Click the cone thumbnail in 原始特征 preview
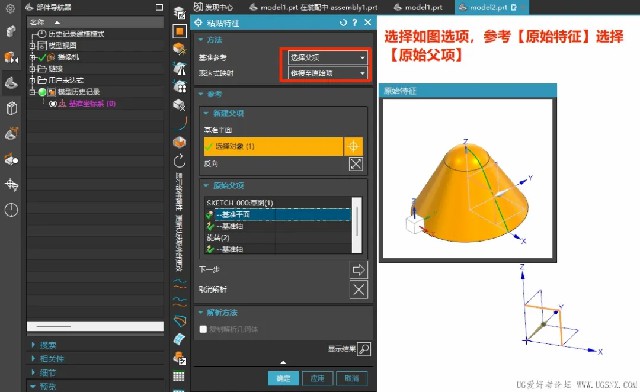 coord(468,178)
